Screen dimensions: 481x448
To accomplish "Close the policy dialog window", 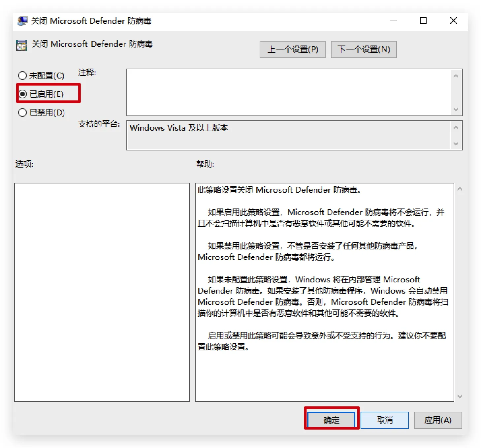I will [x=454, y=21].
